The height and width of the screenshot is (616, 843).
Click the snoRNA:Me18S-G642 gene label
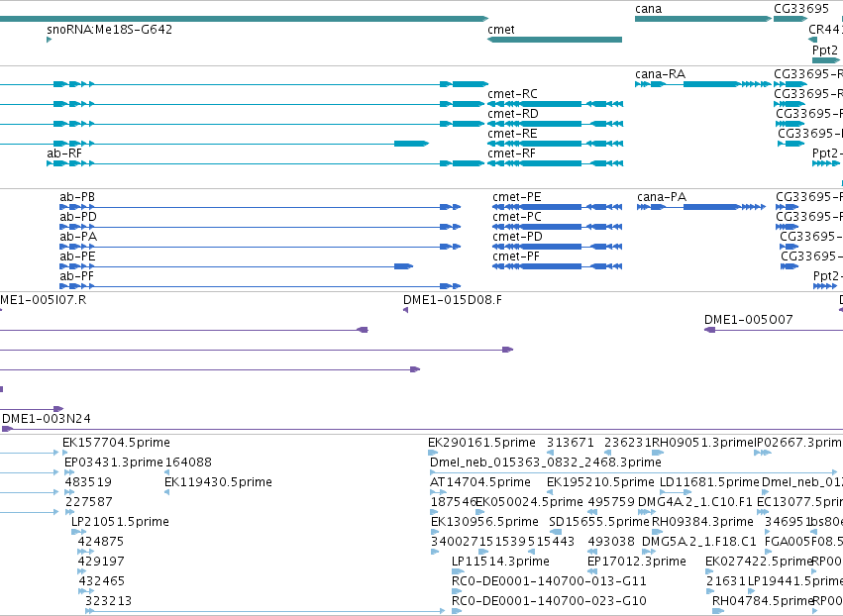[110, 30]
